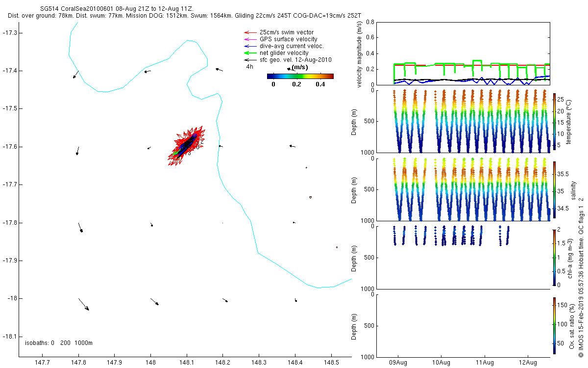Image resolution: width=588 pixels, height=368 pixels.
Task: Click the salinity vertical colorbar
Action: pos(555,189)
